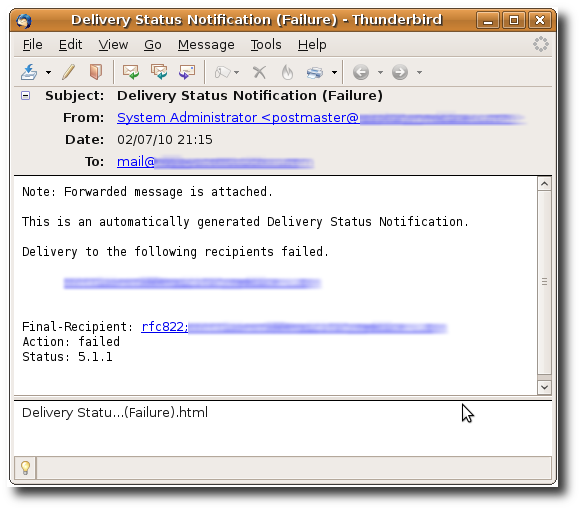Open the Tools menu
The height and width of the screenshot is (510, 581).
(x=266, y=45)
